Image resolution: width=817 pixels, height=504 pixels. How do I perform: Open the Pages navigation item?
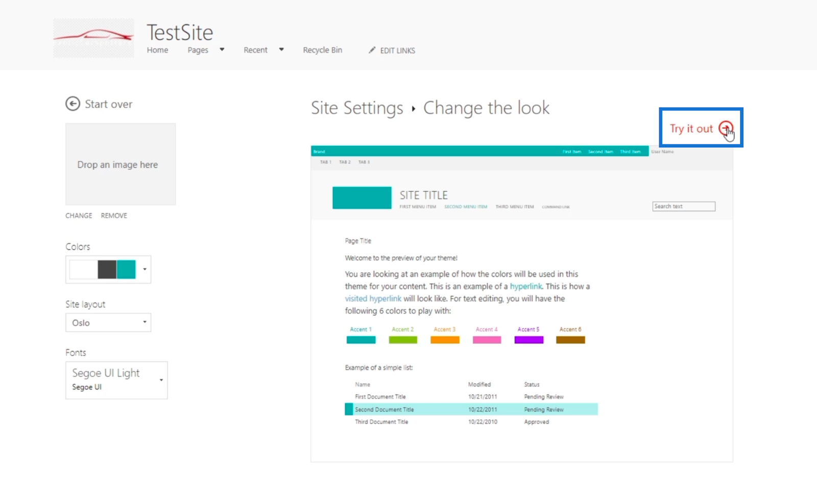click(x=198, y=50)
